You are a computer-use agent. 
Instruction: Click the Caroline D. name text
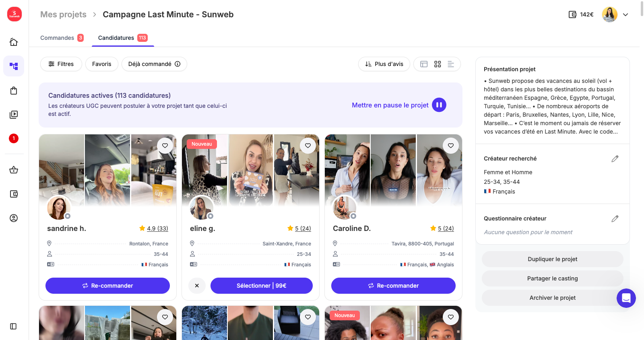tap(352, 229)
